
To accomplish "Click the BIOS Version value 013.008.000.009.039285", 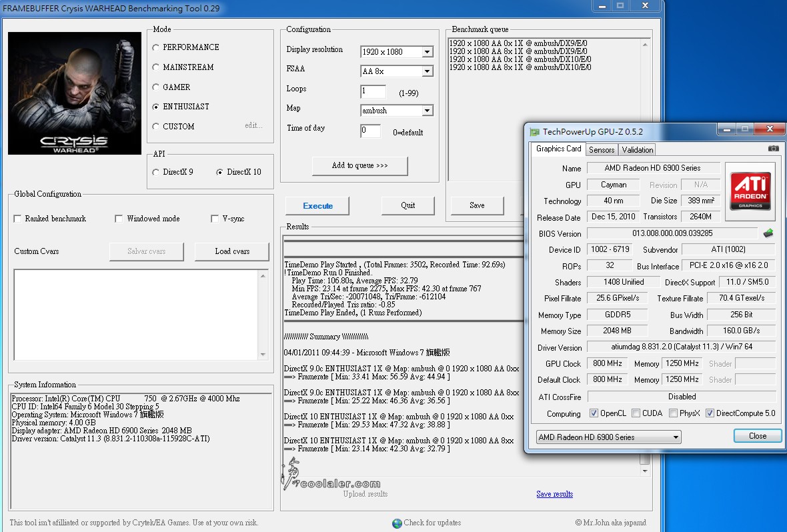I will pos(672,233).
